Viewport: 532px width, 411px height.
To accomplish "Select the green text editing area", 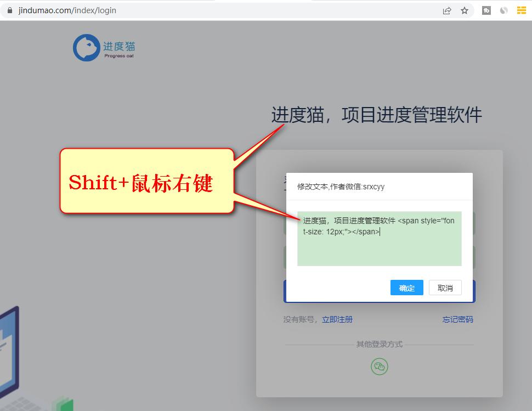I will [x=378, y=239].
